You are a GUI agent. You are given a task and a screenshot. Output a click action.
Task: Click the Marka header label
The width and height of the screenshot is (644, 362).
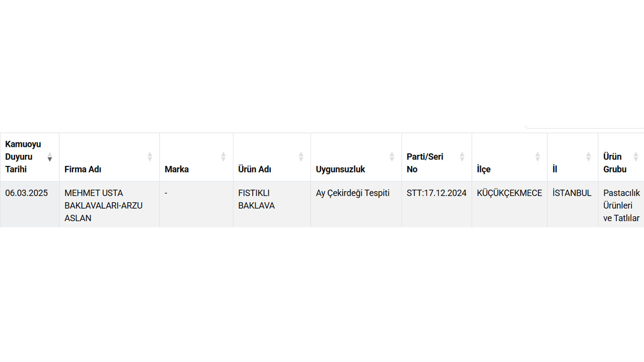coord(177,169)
